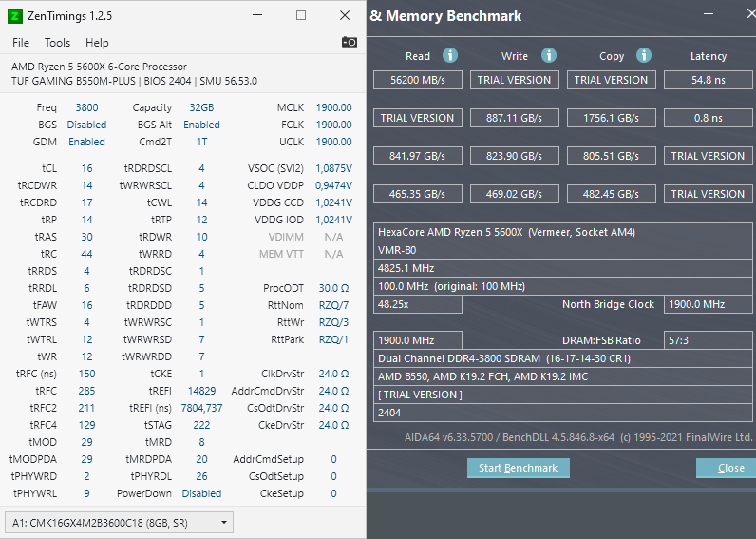Click the tPHYRDL value 26

(201, 476)
